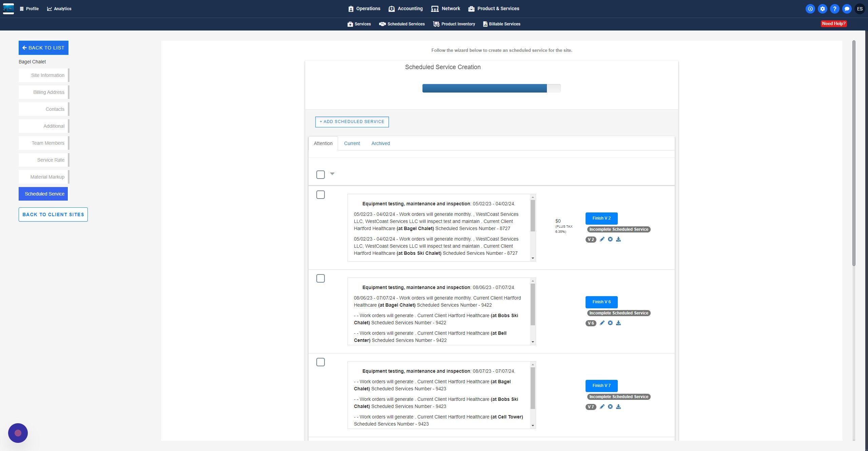This screenshot has width=868, height=451.
Task: Toggle the select-all checkbox above the list
Action: point(320,175)
